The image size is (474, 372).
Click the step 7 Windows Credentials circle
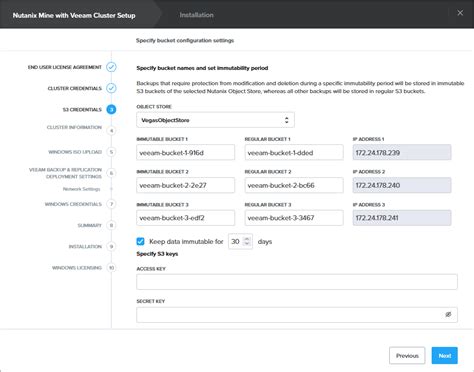(112, 204)
